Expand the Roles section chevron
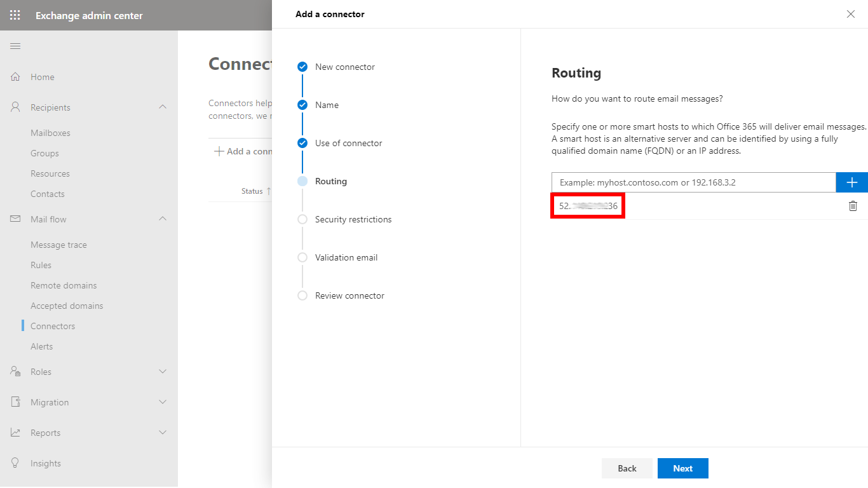 (163, 371)
